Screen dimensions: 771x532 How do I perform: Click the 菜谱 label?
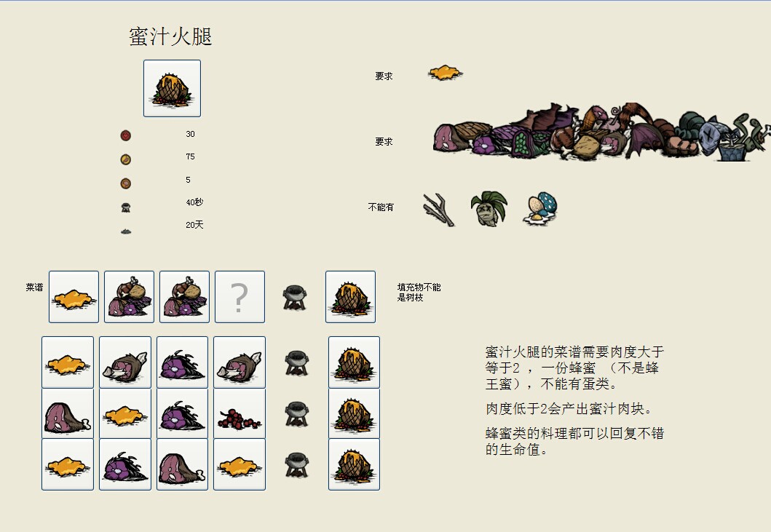(x=34, y=287)
